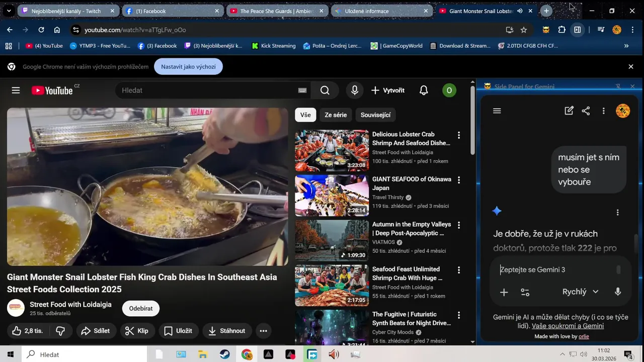Click the Uložit save button
This screenshot has width=644, height=362.
click(x=179, y=331)
